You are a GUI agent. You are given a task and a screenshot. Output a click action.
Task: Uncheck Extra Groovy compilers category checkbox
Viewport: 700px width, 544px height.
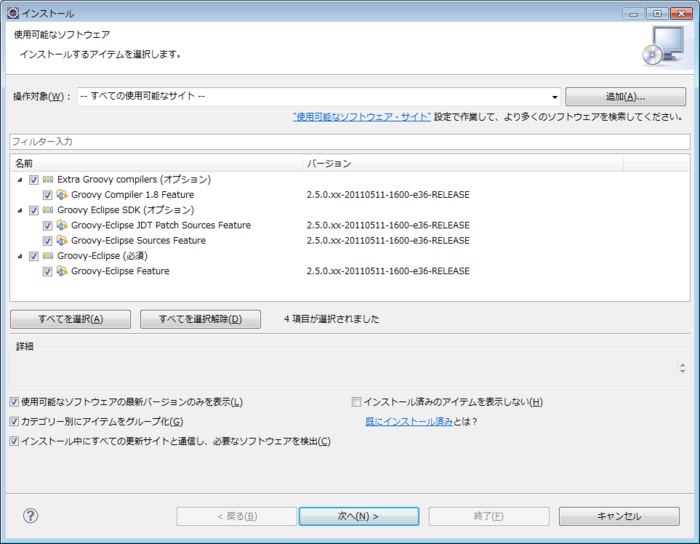click(x=33, y=180)
